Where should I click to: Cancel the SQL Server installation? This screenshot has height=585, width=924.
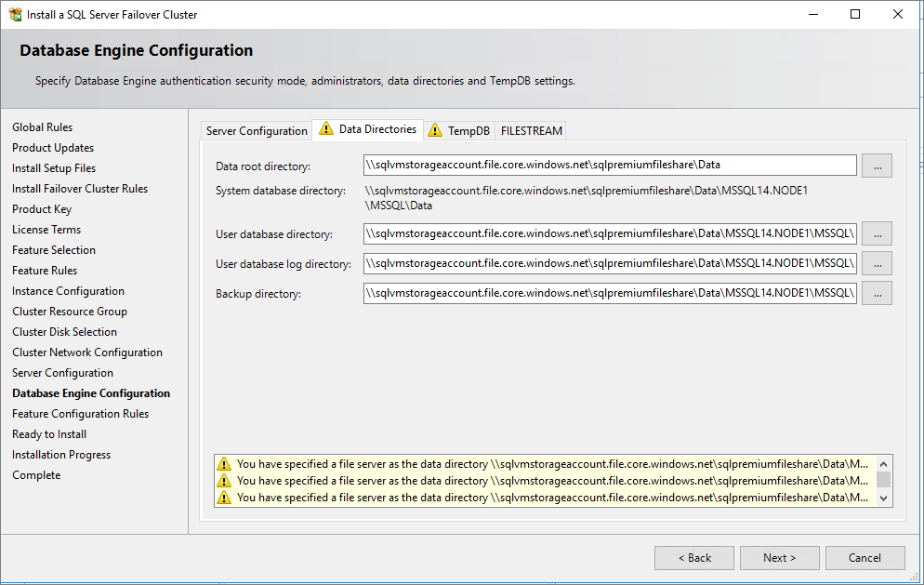pyautogui.click(x=865, y=557)
